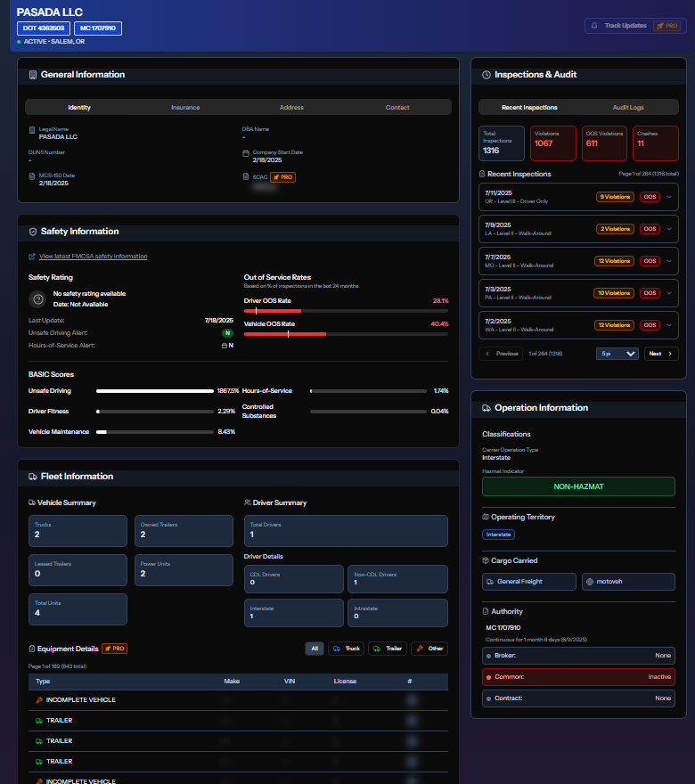The height and width of the screenshot is (784, 695).
Task: Click the Driver Summary people icon
Action: [x=248, y=502]
